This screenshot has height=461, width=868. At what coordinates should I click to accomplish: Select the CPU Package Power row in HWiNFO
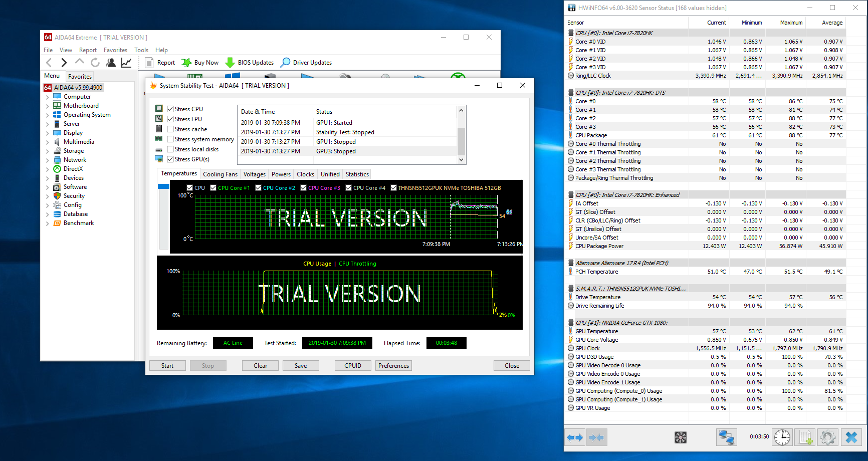[706, 246]
